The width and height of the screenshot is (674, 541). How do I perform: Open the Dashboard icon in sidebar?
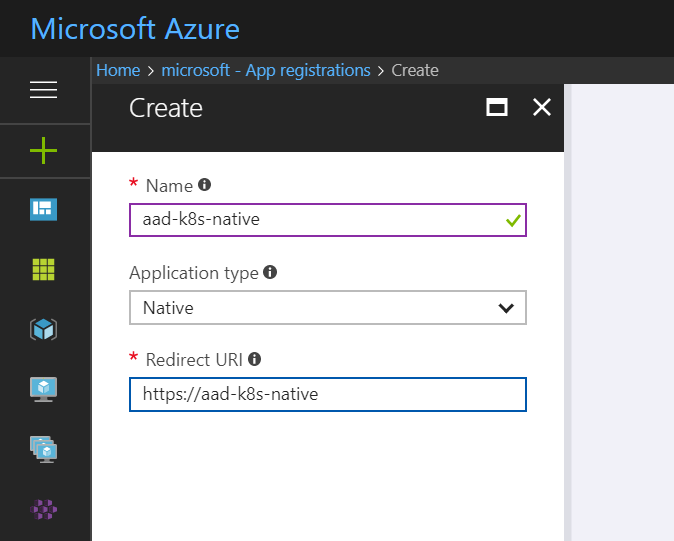43,209
